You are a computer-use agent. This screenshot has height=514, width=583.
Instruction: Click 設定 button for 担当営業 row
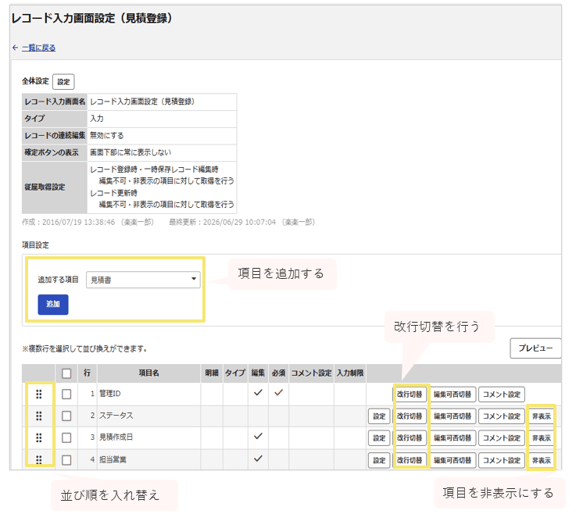pos(379,460)
